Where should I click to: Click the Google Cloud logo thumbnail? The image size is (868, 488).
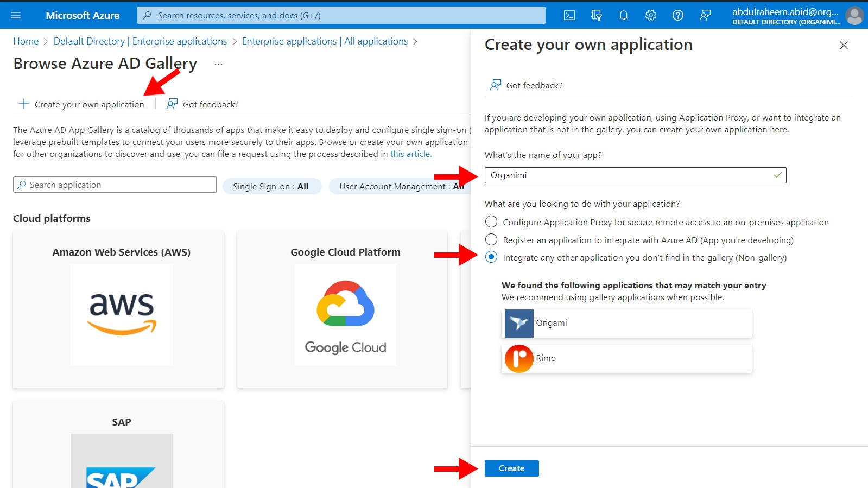click(x=345, y=315)
